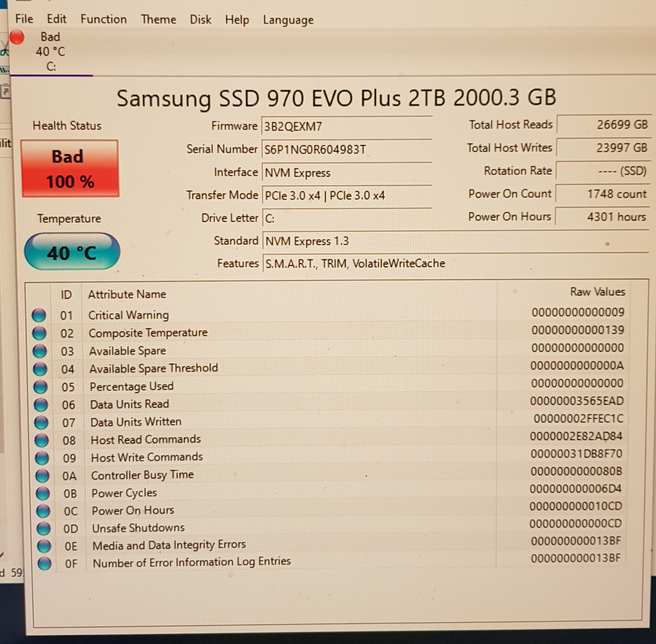This screenshot has height=644, width=656.
Task: Select the Percentage Used attribute name
Action: (x=132, y=387)
